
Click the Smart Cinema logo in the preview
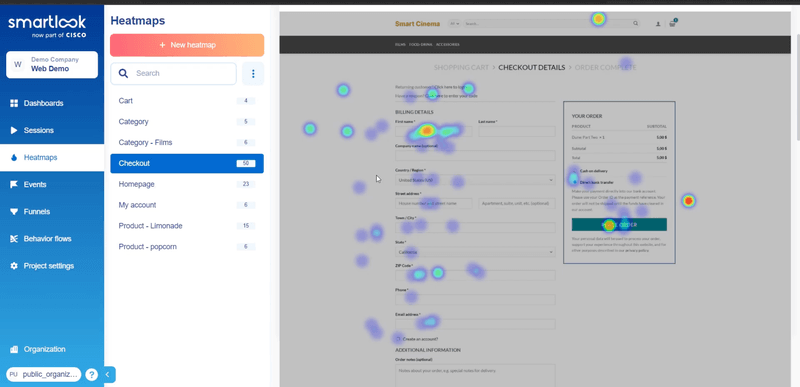click(x=417, y=23)
